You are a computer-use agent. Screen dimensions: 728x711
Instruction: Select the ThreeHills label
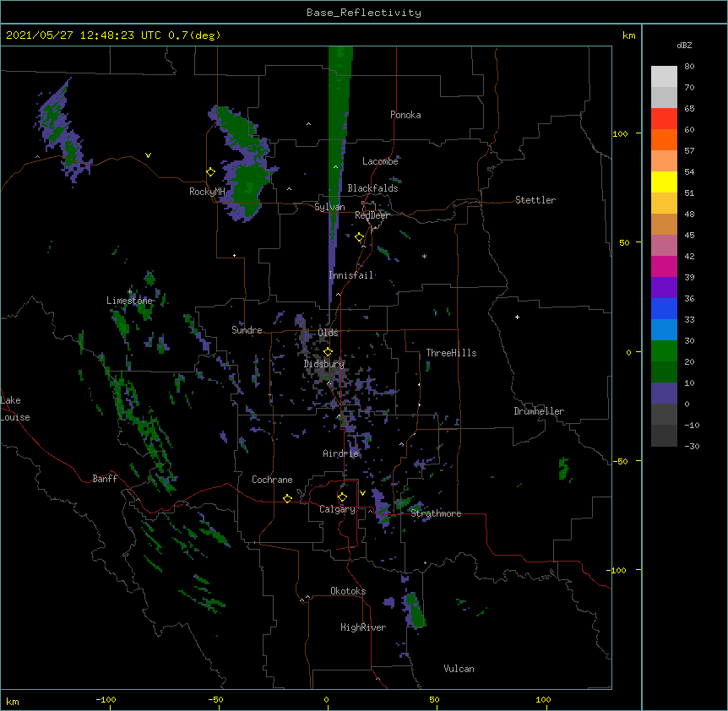(451, 353)
